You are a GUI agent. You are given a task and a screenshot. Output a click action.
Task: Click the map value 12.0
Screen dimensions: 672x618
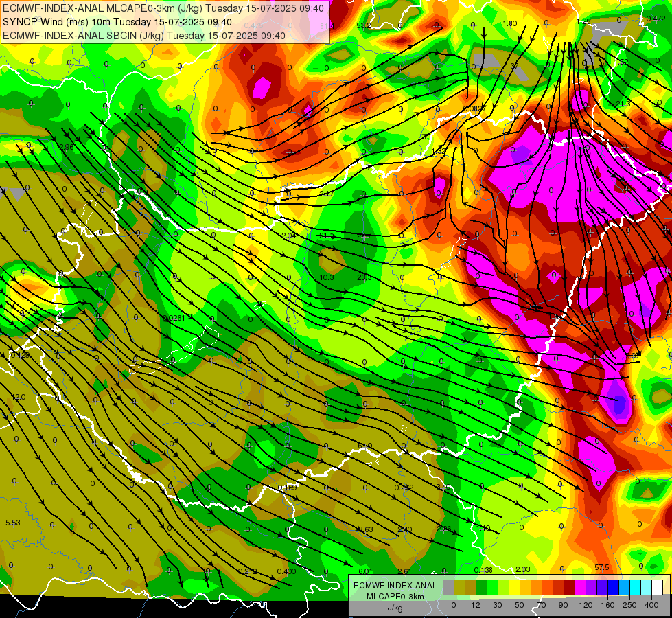coord(19,397)
